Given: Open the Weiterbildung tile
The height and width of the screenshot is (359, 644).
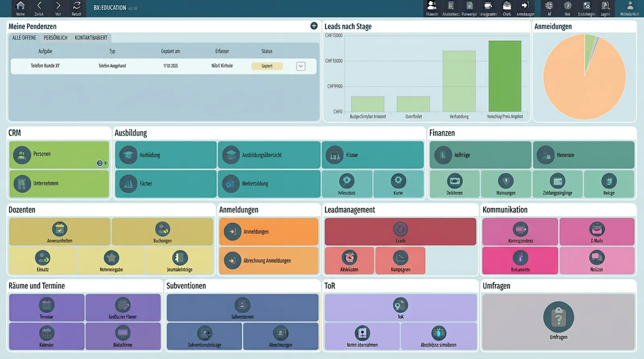Looking at the screenshot, I should (x=269, y=184).
